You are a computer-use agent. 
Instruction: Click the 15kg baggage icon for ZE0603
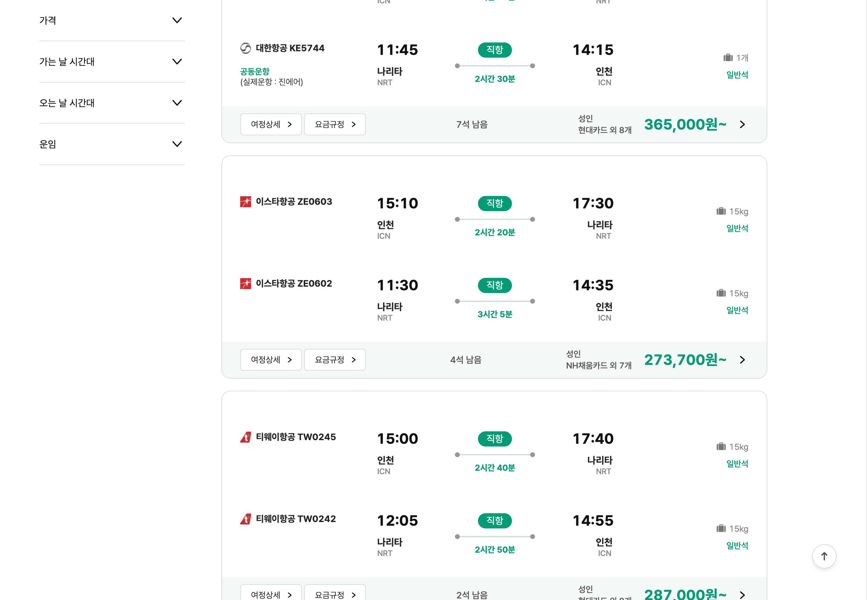point(721,211)
